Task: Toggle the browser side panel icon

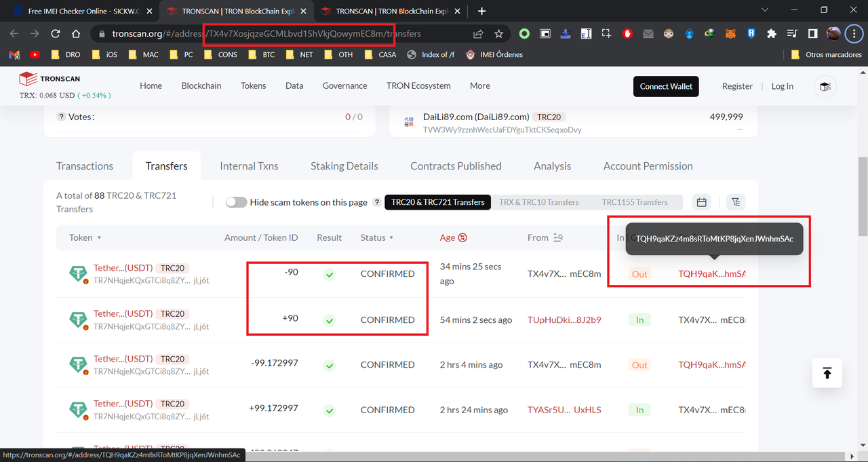Action: pos(812,33)
